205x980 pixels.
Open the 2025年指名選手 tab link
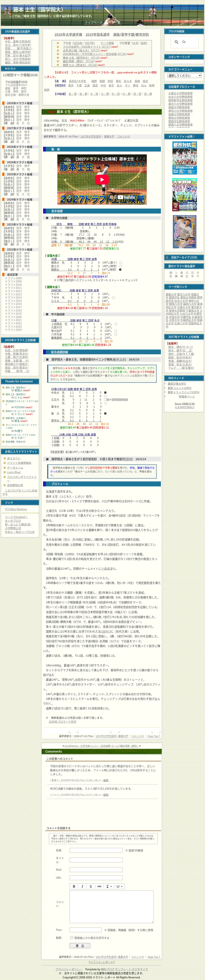coord(98,35)
